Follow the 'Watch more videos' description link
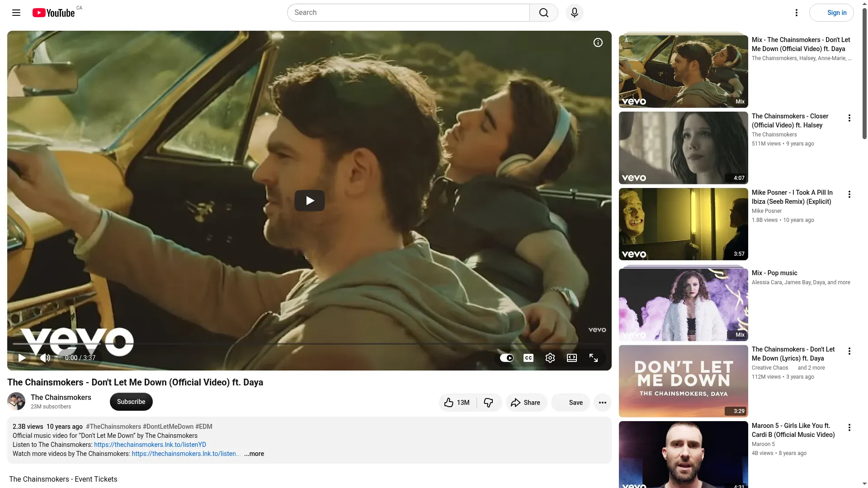 coord(185,454)
